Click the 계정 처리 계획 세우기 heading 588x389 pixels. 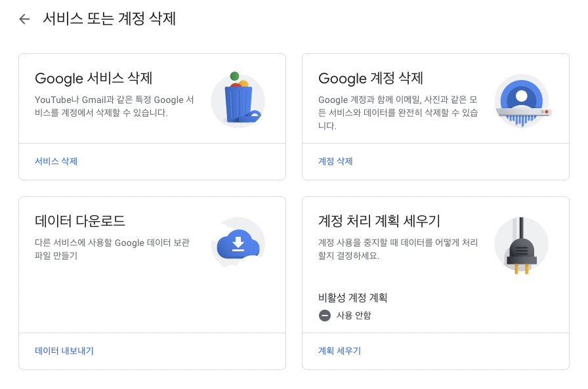(379, 220)
